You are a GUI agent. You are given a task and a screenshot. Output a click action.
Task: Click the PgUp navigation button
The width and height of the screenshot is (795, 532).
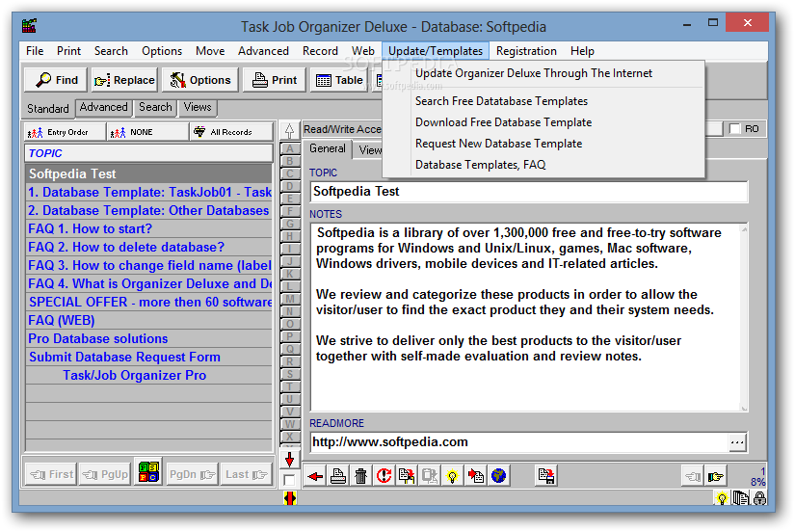click(x=105, y=475)
